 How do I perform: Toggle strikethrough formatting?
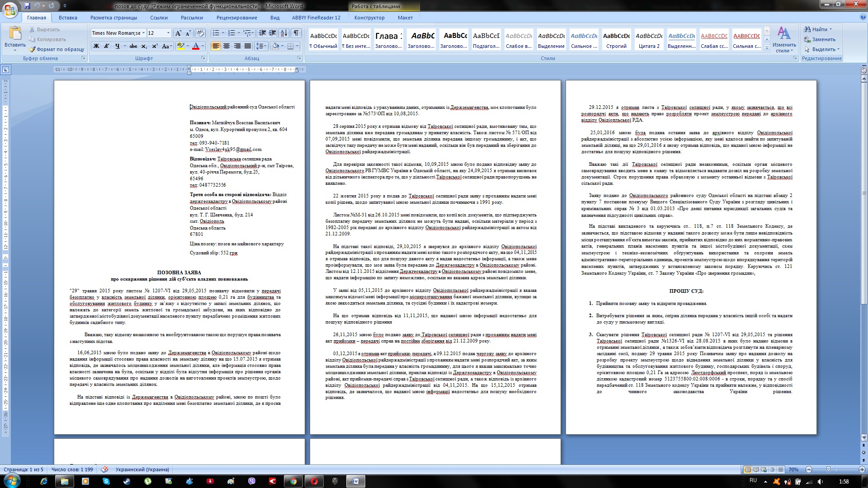[133, 46]
